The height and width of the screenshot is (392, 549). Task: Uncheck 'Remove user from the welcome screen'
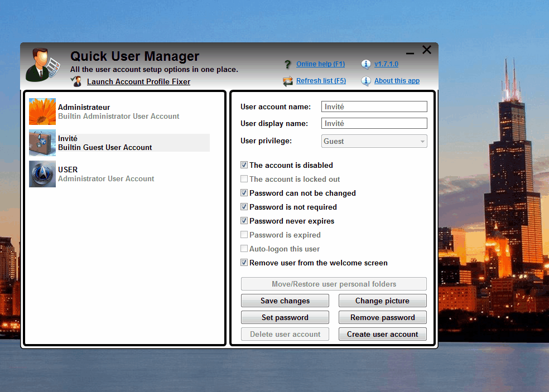tap(244, 263)
